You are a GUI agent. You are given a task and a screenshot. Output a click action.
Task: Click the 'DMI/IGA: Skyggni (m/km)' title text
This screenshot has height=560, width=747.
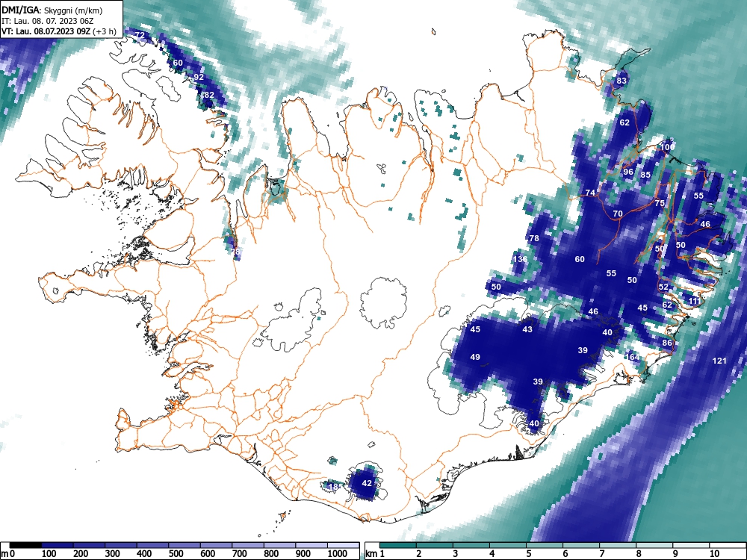click(52, 10)
